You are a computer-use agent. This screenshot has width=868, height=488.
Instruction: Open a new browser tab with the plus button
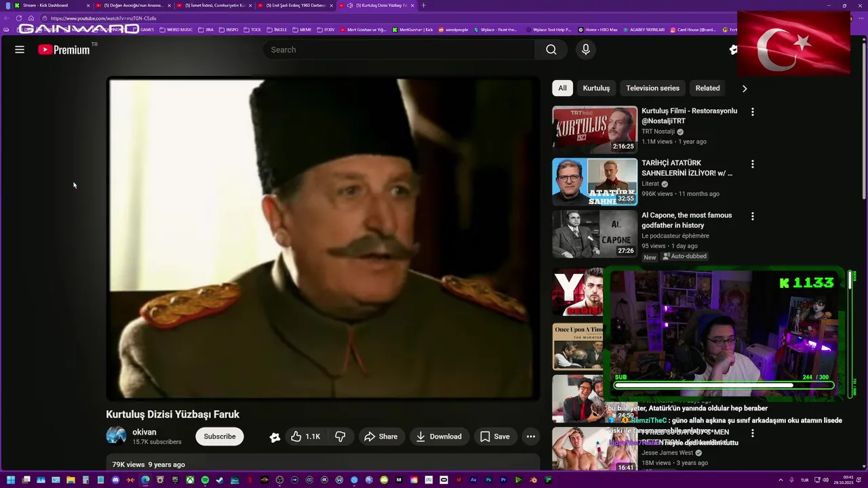(423, 5)
